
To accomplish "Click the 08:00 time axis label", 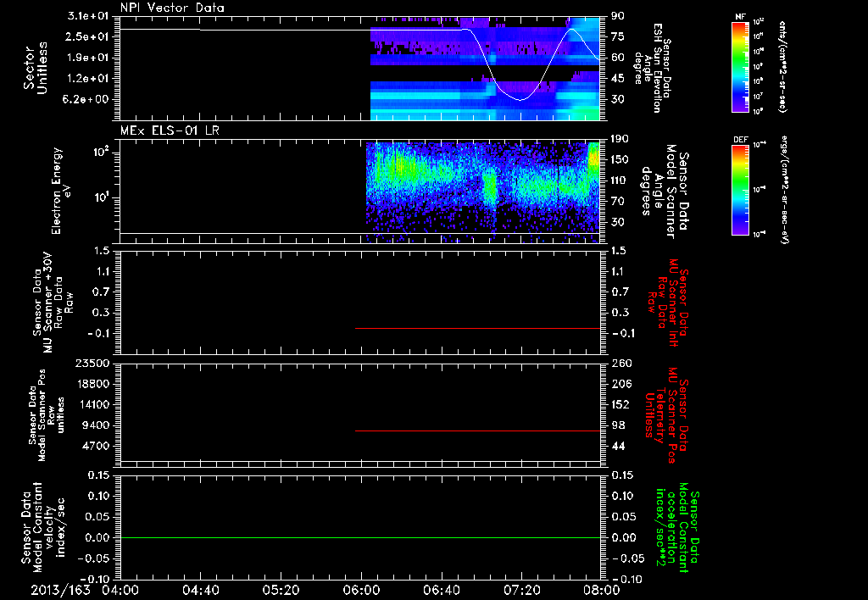I will pos(602,590).
